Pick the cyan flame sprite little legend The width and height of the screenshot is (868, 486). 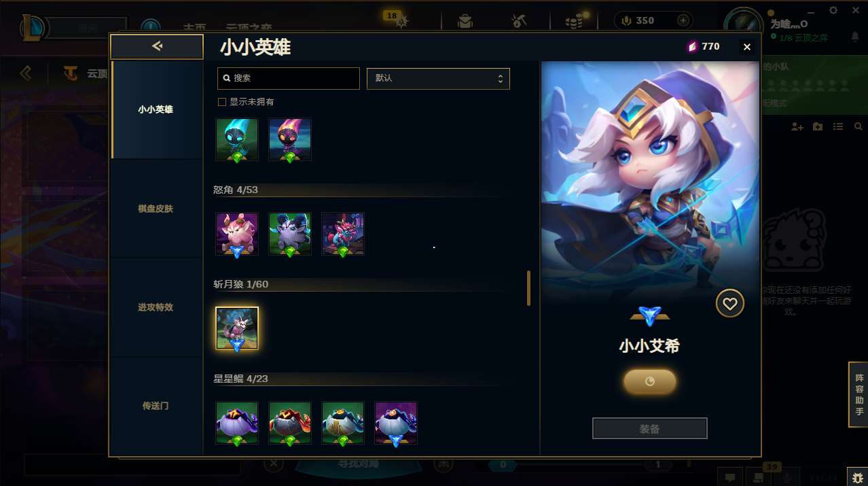237,139
